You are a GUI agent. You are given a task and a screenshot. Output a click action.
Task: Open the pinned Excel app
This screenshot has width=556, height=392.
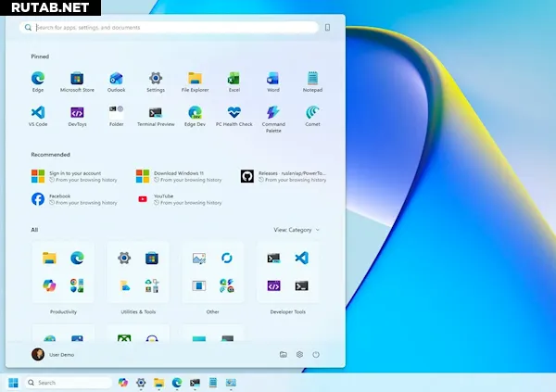pos(234,80)
